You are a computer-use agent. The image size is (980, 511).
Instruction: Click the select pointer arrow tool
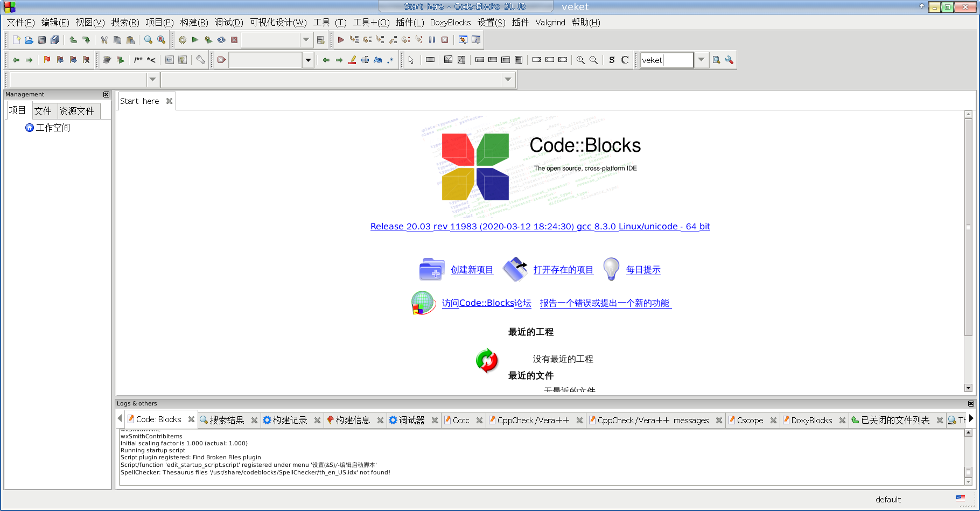[x=411, y=60]
